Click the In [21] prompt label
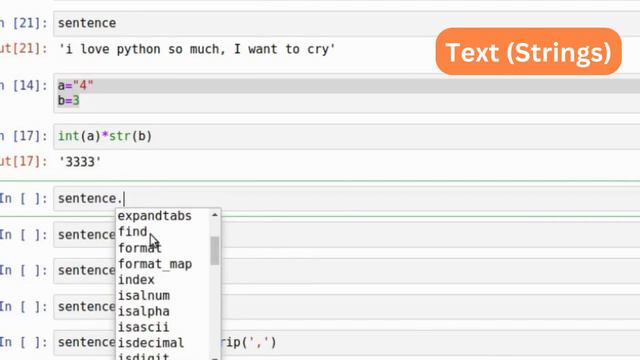The image size is (640, 360). point(24,23)
